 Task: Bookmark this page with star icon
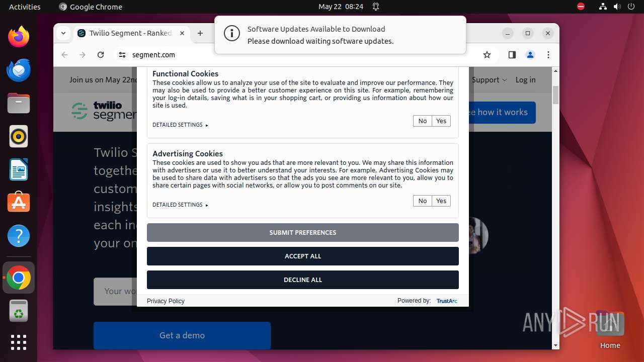click(487, 55)
